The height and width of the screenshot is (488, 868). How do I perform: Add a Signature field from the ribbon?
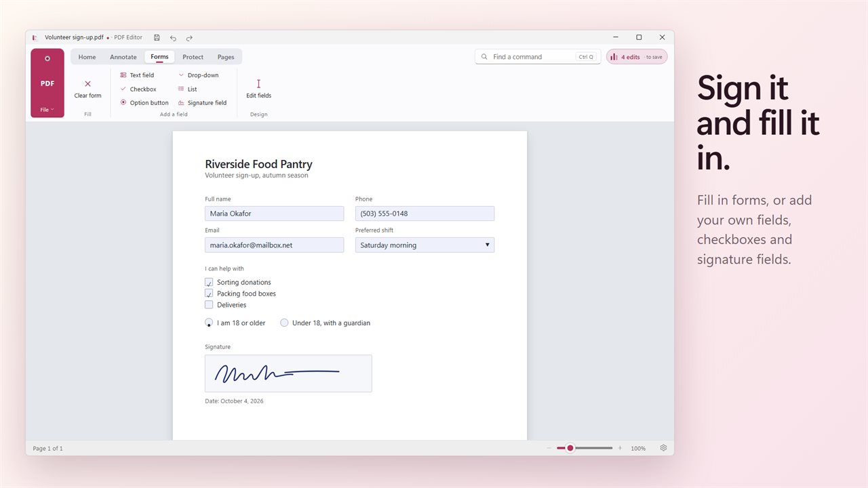pyautogui.click(x=202, y=103)
